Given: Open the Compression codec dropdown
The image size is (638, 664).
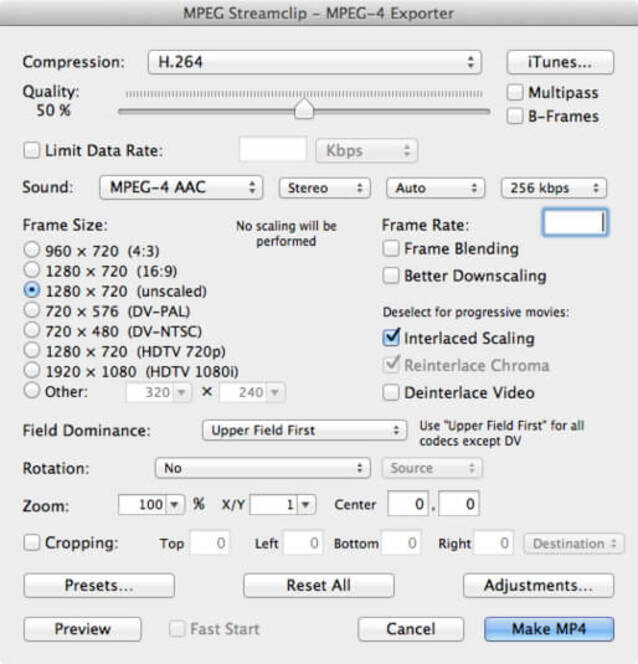Looking at the screenshot, I should tap(315, 62).
